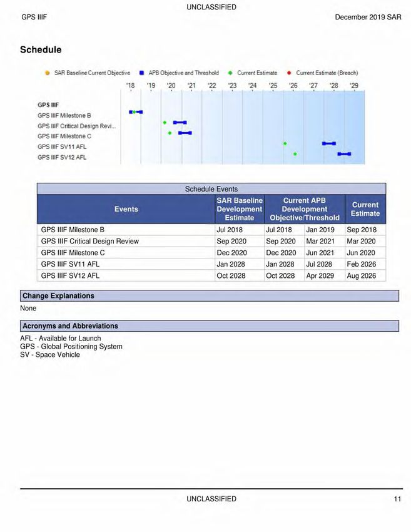The image size is (411, 532).
Task: Click the 'SAR Baseline Development Estimate' column header
Action: click(x=240, y=209)
